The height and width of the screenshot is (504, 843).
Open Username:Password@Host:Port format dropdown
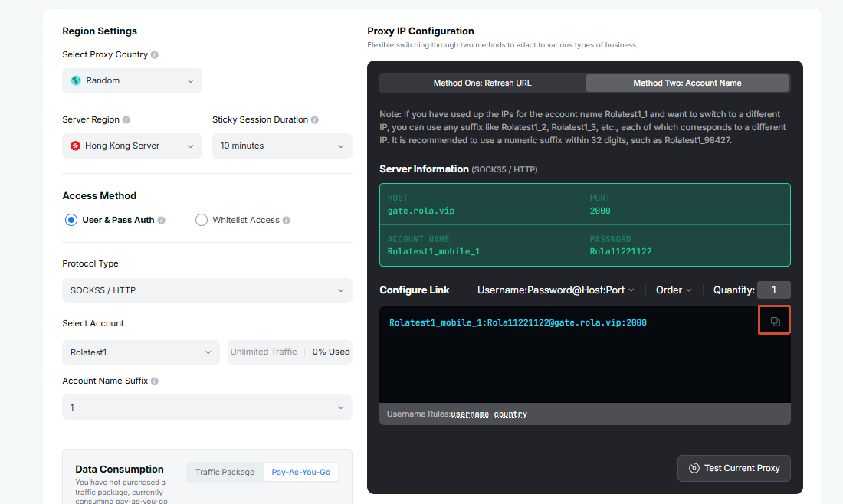coord(556,290)
